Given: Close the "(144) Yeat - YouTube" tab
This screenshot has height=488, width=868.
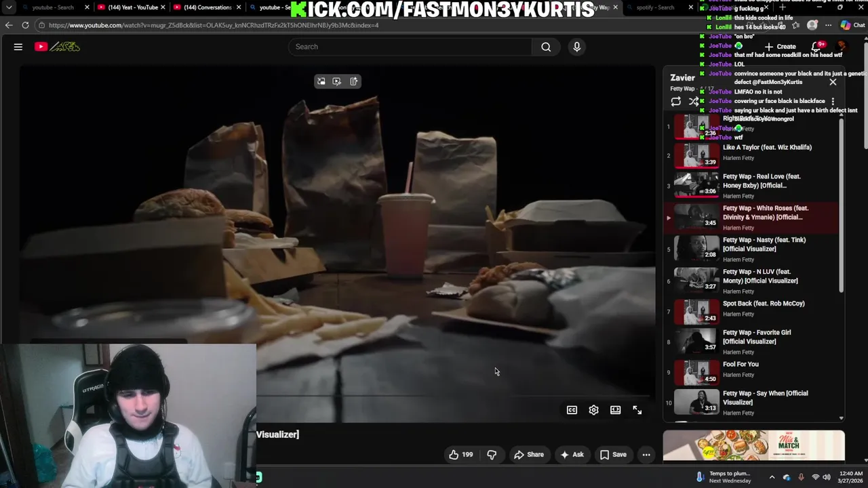Looking at the screenshot, I should (163, 7).
